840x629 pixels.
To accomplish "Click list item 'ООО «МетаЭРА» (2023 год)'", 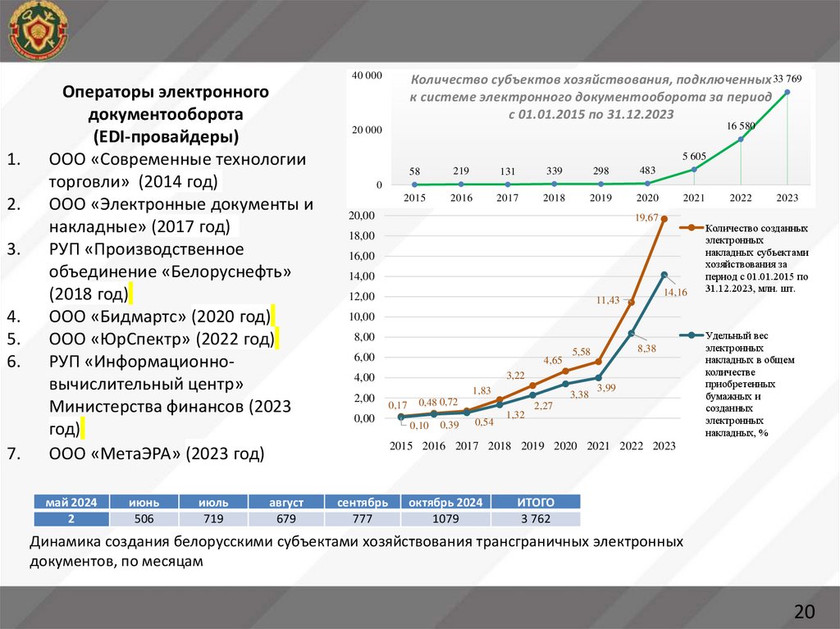I will click(157, 454).
